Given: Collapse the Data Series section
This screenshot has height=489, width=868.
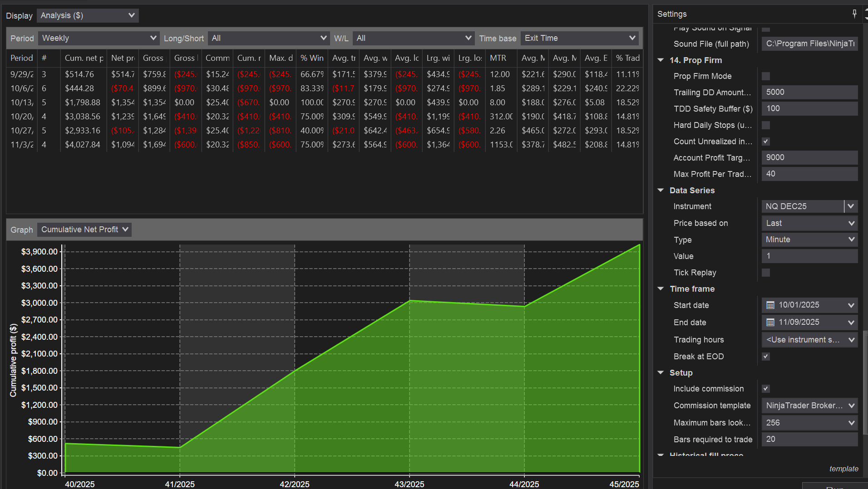Looking at the screenshot, I should (661, 191).
